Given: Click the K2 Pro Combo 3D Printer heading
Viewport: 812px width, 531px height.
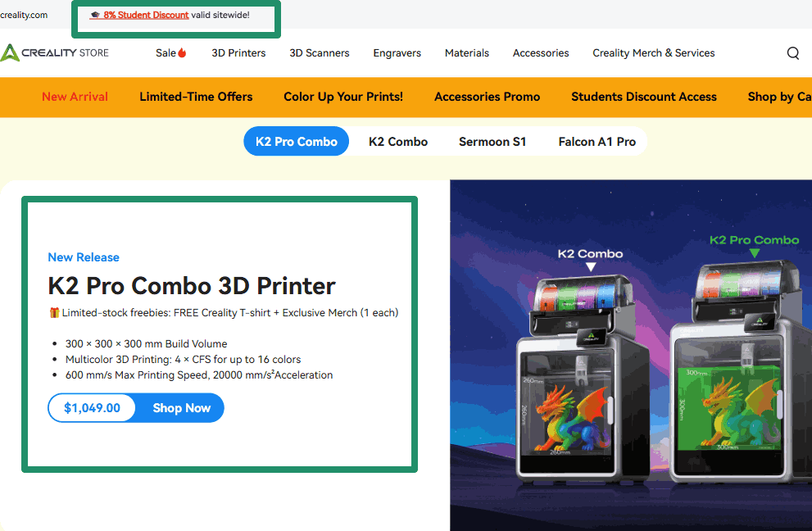Looking at the screenshot, I should pos(192,286).
